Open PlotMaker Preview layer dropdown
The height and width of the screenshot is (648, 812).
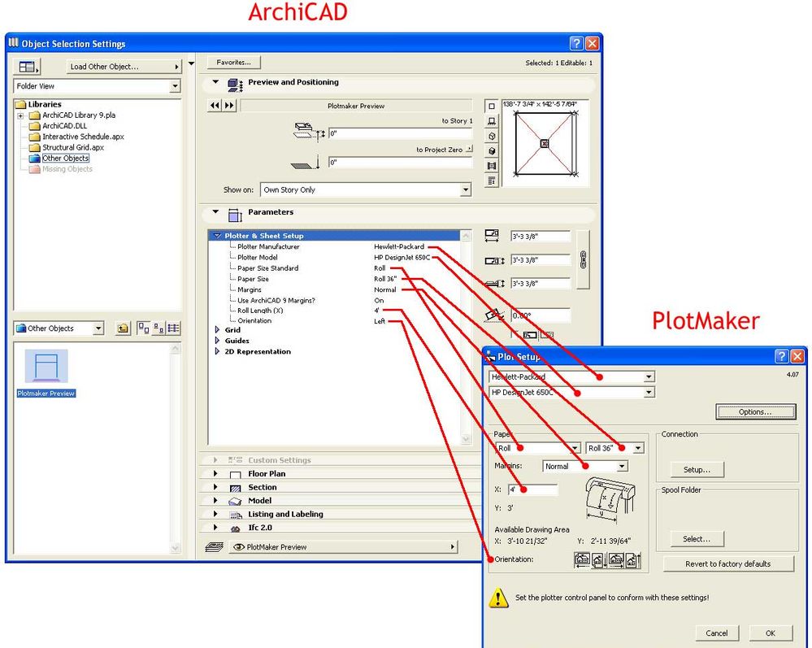coord(344,547)
